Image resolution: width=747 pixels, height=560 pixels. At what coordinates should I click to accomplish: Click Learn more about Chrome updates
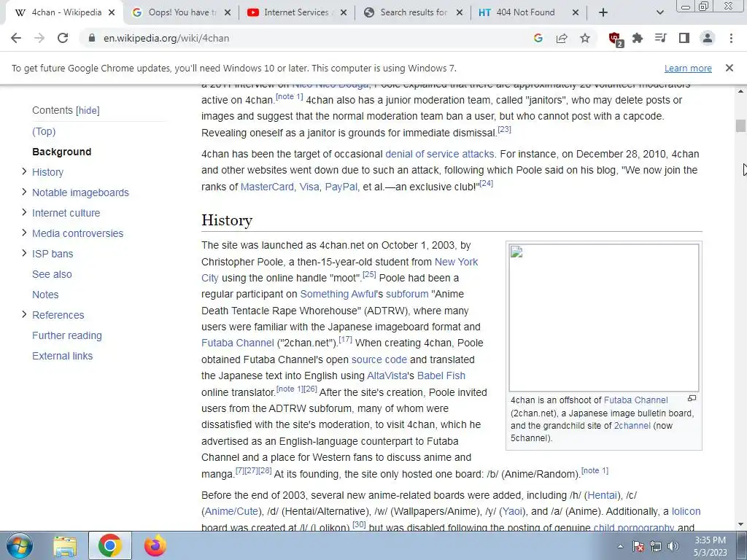[x=688, y=68]
